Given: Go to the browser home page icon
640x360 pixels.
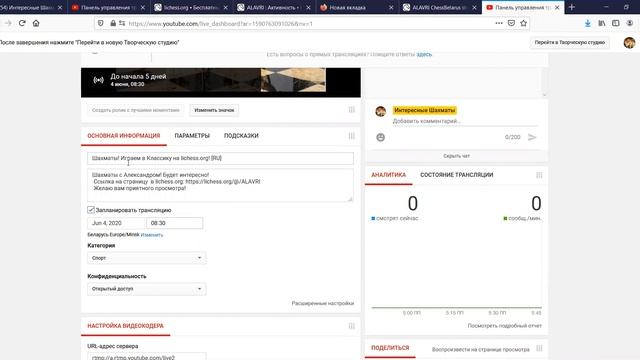Looking at the screenshot, I should 36,23.
